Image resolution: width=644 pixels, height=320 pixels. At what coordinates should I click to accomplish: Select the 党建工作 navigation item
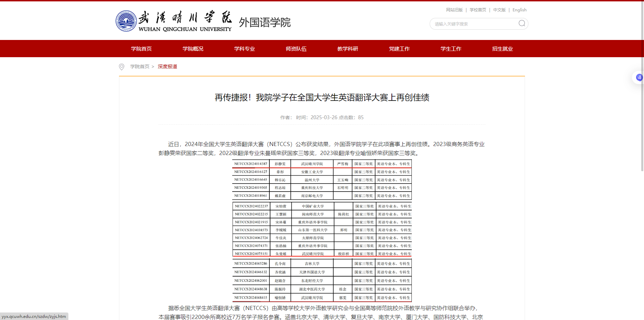click(x=399, y=49)
